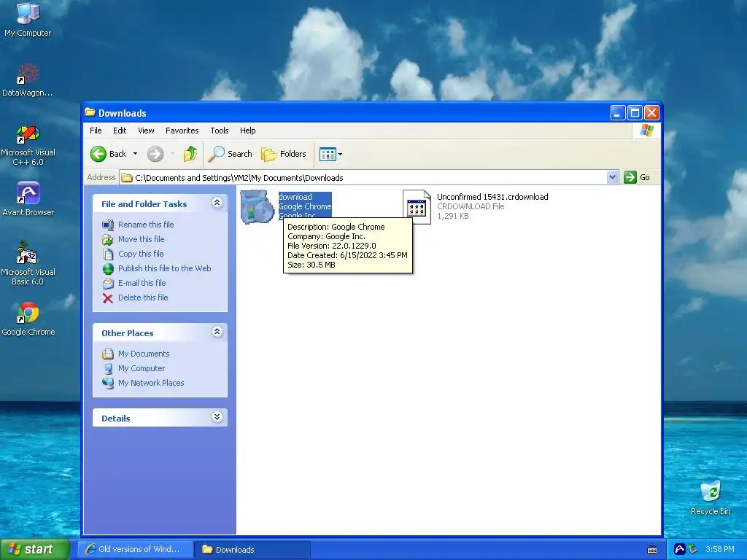Click the tray icon beside the clock
Viewport: 747px width, 560px height.
coord(693,549)
